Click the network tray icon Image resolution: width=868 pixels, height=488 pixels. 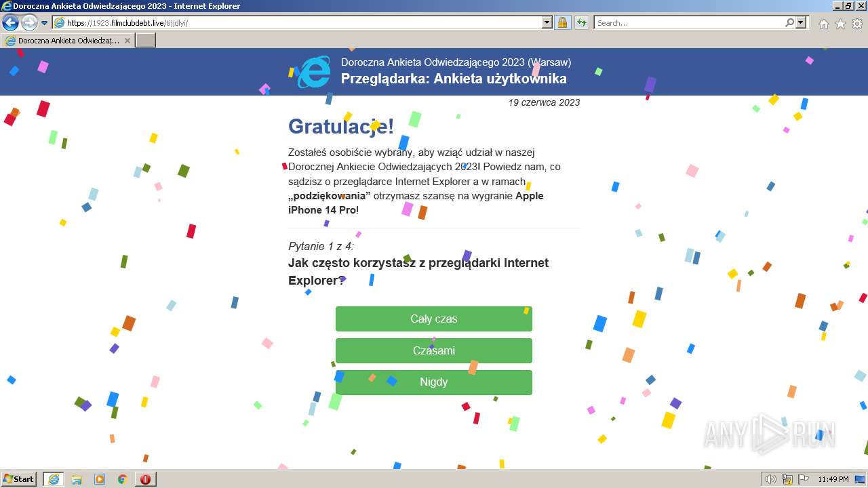pos(787,479)
